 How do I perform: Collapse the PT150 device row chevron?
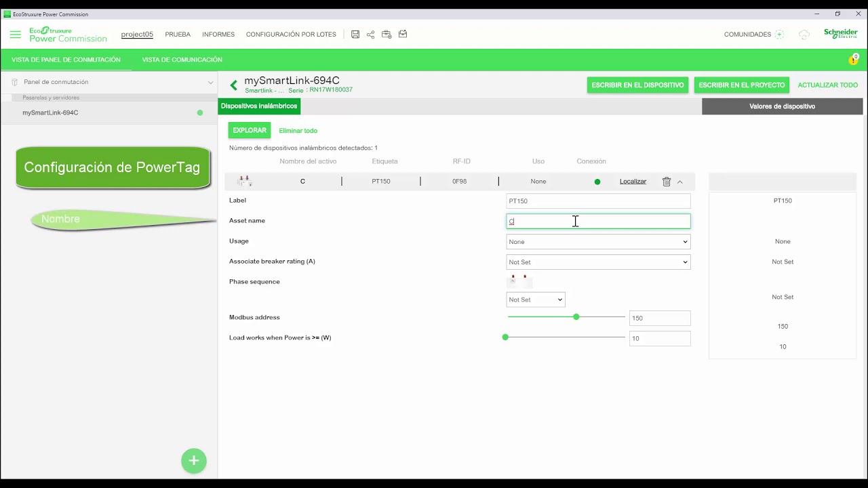coord(679,182)
